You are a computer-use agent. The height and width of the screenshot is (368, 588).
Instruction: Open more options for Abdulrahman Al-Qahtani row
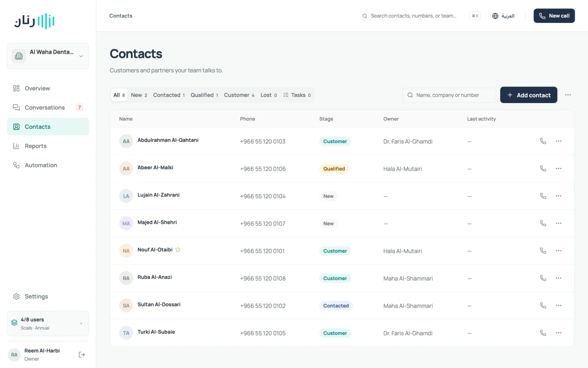559,141
